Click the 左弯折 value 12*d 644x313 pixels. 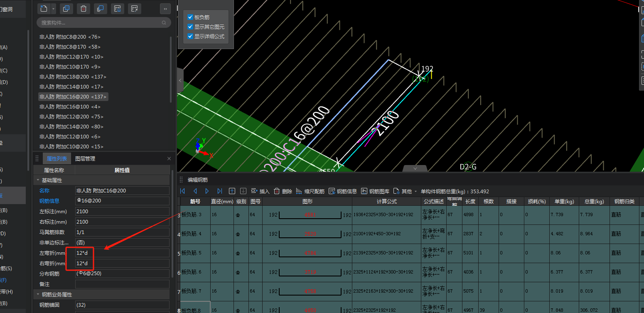[x=122, y=253]
